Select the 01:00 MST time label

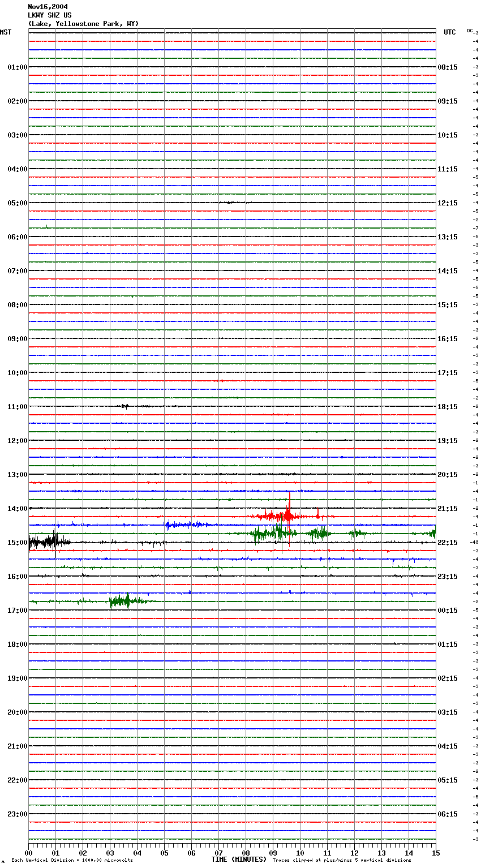[18, 67]
